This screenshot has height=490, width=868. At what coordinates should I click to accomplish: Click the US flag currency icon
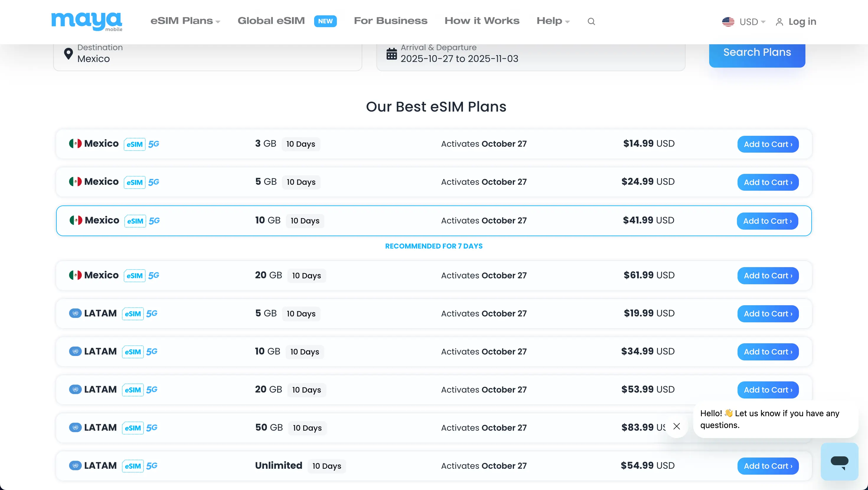[x=728, y=22]
